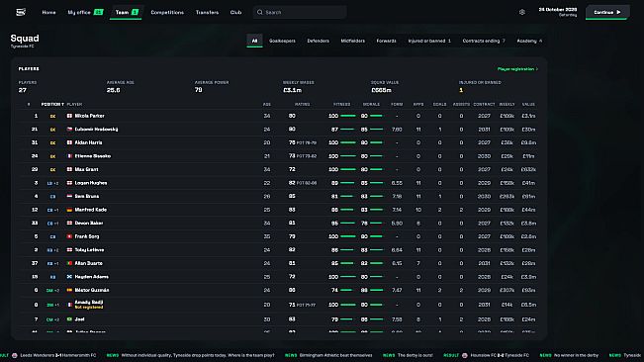Sort by the Rating column header
This screenshot has width=644, height=362.
[x=303, y=105]
